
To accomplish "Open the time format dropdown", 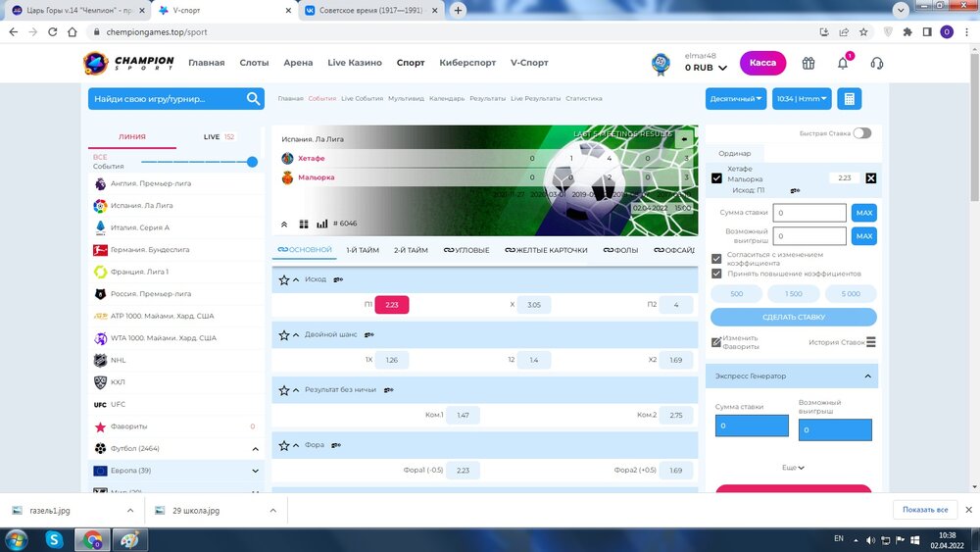I will [x=802, y=99].
